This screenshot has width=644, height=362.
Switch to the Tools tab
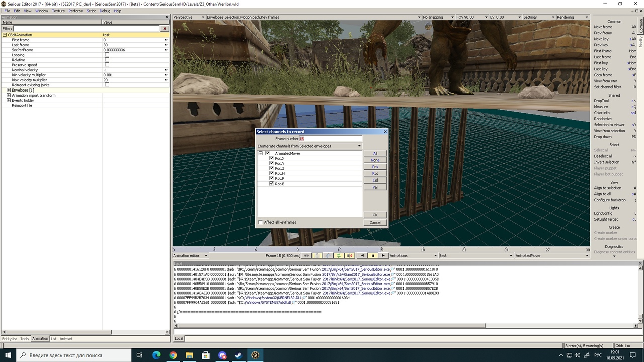click(x=24, y=339)
